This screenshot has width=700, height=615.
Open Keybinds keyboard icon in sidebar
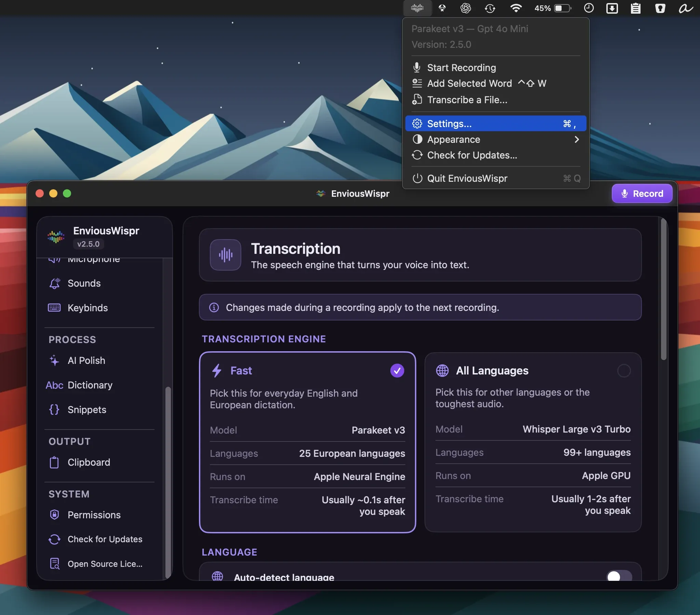click(54, 307)
